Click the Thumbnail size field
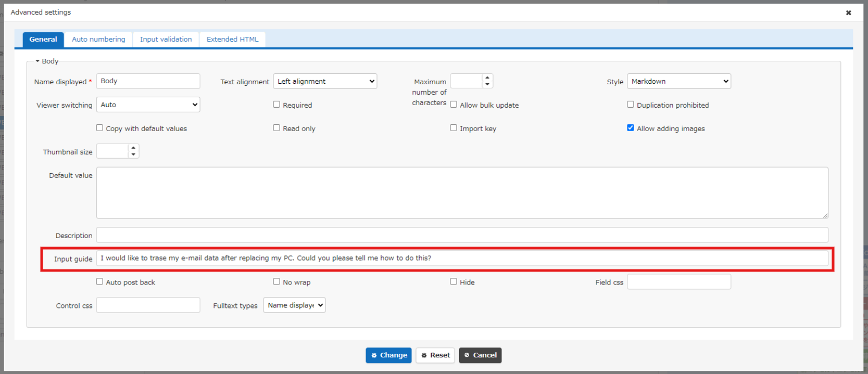 click(x=112, y=151)
